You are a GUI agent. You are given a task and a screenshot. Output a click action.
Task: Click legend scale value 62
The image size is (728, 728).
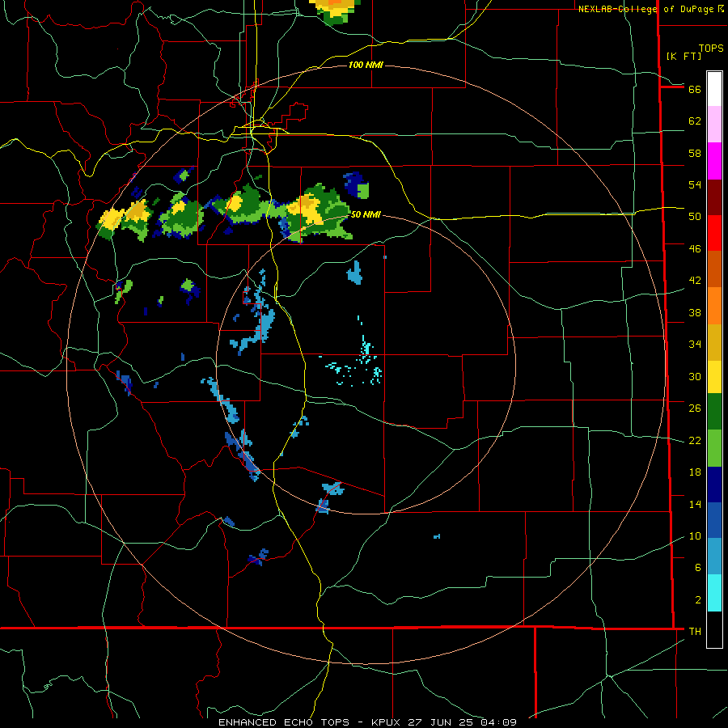pos(695,121)
